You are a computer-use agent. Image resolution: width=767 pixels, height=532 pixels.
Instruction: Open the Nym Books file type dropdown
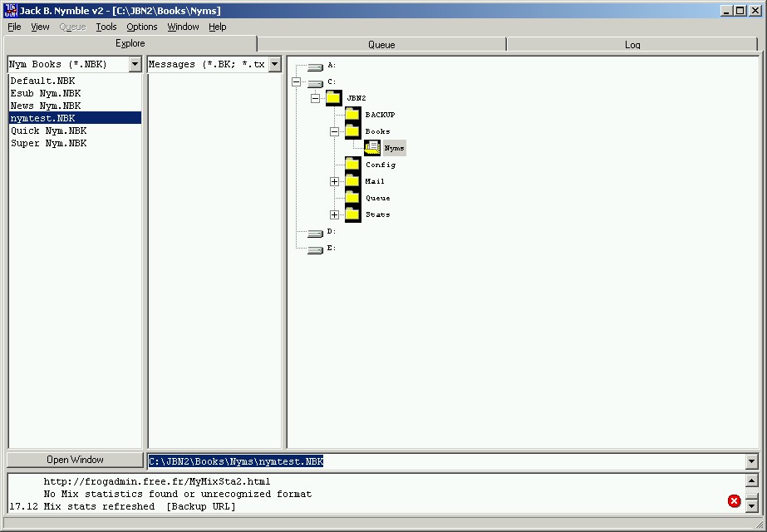(x=135, y=64)
